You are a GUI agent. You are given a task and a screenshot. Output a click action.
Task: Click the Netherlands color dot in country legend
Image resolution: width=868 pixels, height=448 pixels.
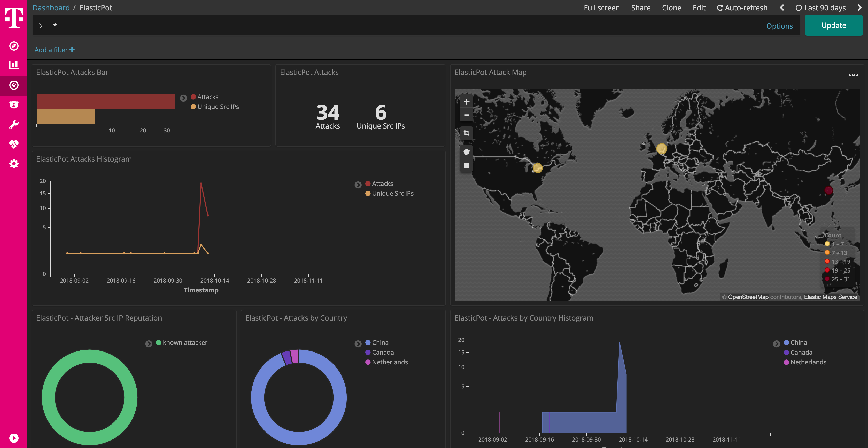pos(367,362)
